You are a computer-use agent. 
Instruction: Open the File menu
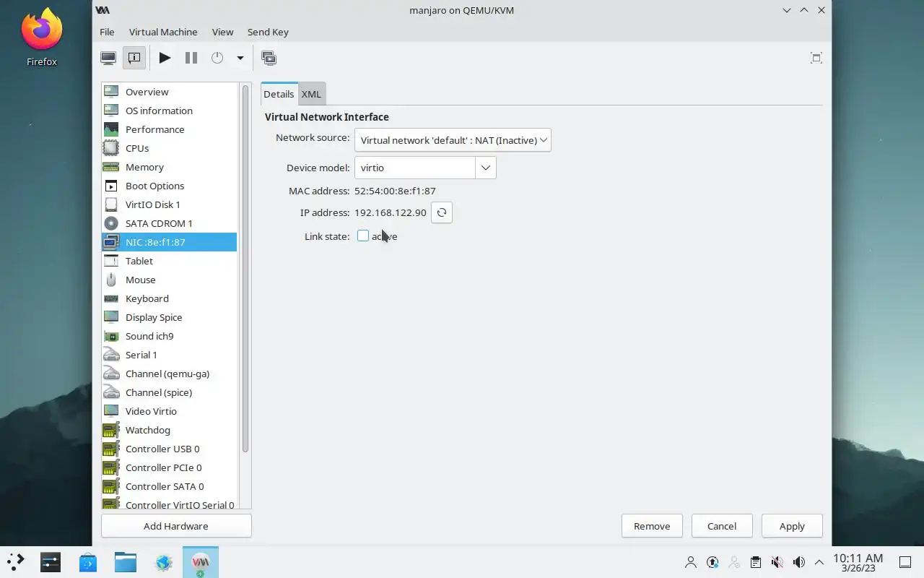107,32
